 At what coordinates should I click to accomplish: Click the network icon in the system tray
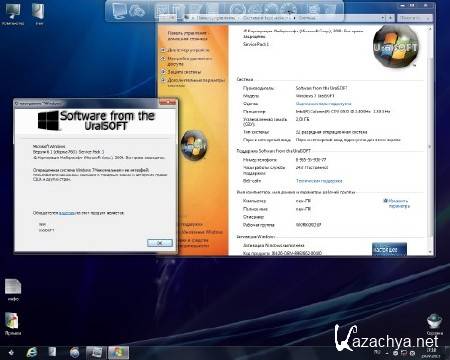(403, 353)
